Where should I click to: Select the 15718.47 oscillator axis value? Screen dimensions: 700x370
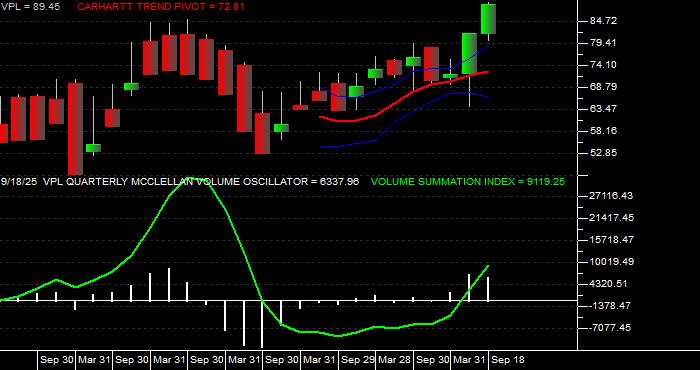point(611,240)
